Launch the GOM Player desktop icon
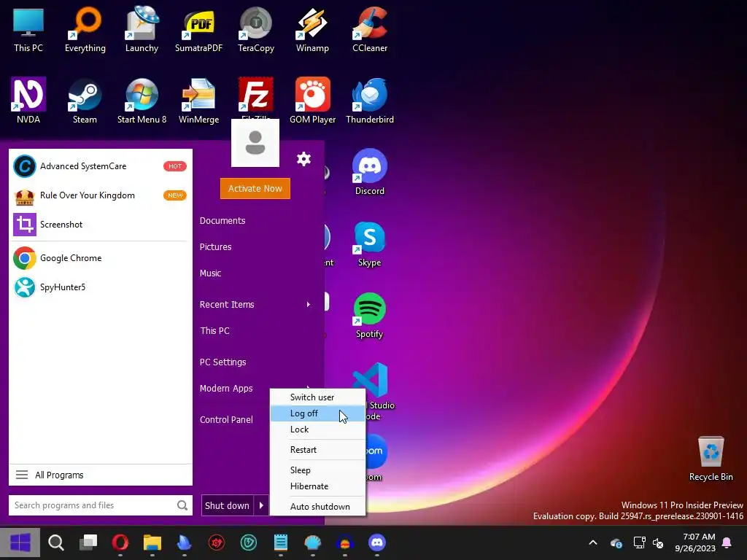Viewport: 747px width, 560px height. click(x=312, y=101)
